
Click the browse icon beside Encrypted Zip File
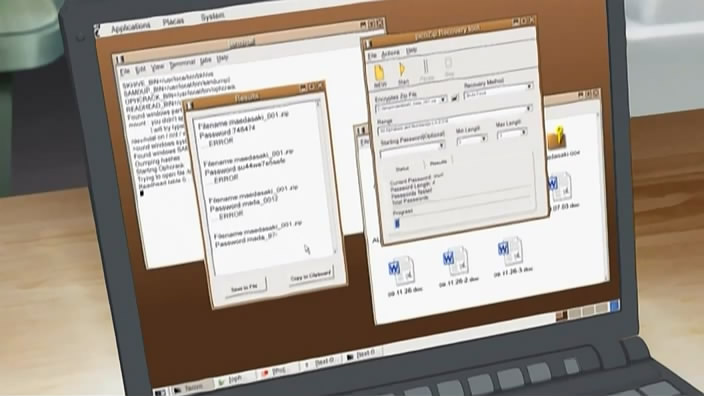click(454, 97)
